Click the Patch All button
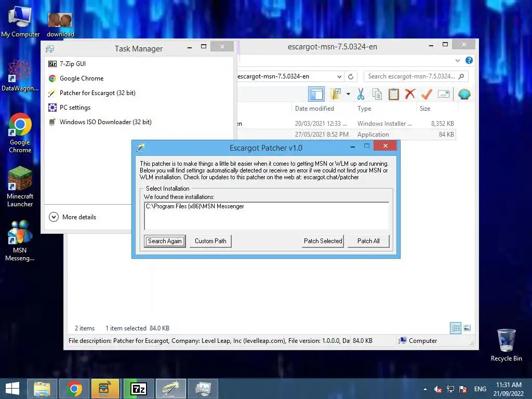 click(x=368, y=241)
